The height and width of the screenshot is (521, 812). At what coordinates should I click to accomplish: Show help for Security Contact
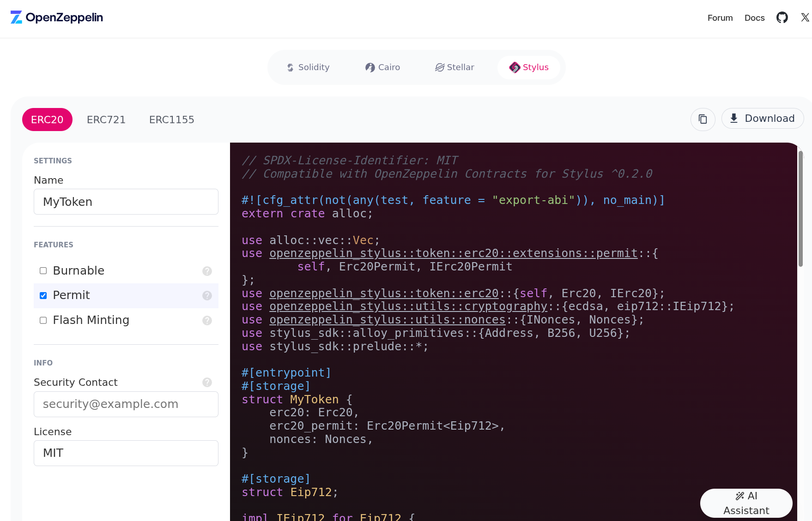pos(207,382)
